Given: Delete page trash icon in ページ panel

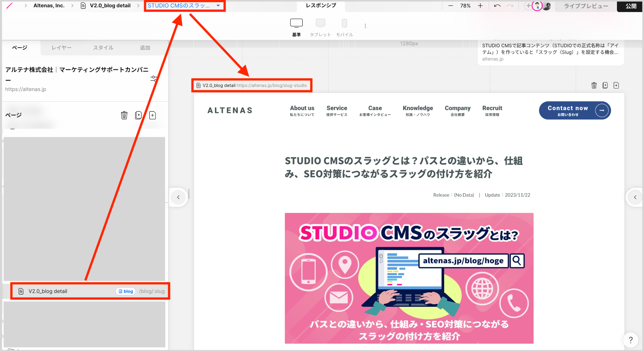Looking at the screenshot, I should pos(124,115).
